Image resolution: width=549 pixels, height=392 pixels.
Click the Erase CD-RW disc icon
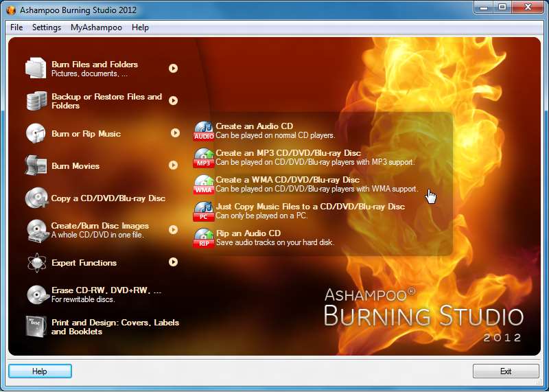(38, 295)
